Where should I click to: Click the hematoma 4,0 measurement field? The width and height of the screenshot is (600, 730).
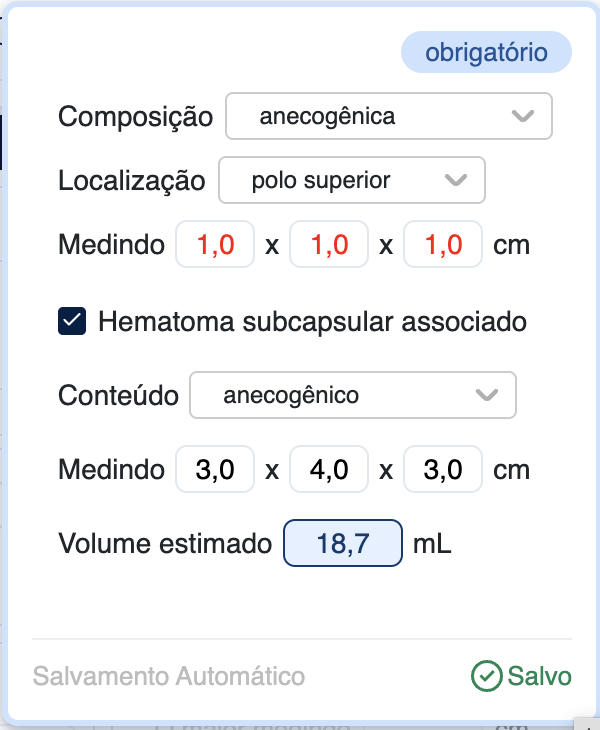click(329, 470)
